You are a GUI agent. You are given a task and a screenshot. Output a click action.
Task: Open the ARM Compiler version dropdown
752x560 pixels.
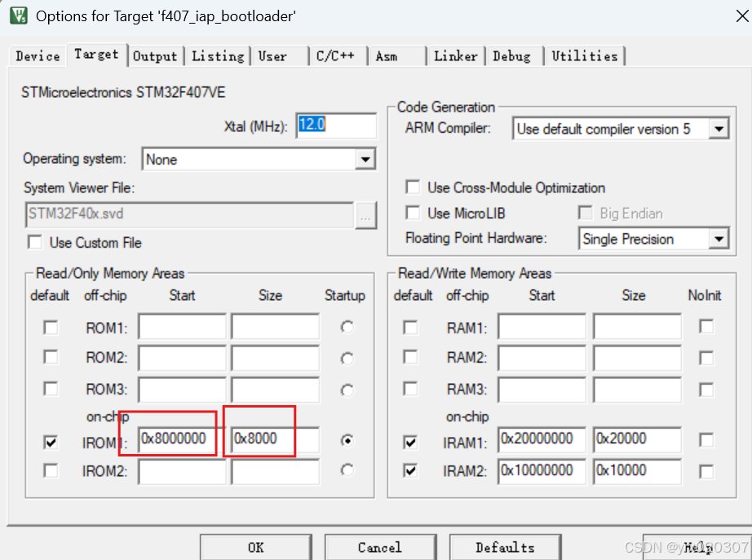(x=719, y=129)
